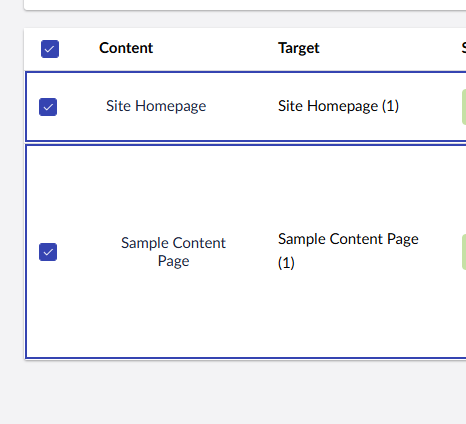Click header row space between Content and Target
The height and width of the screenshot is (424, 466).
click(x=215, y=49)
